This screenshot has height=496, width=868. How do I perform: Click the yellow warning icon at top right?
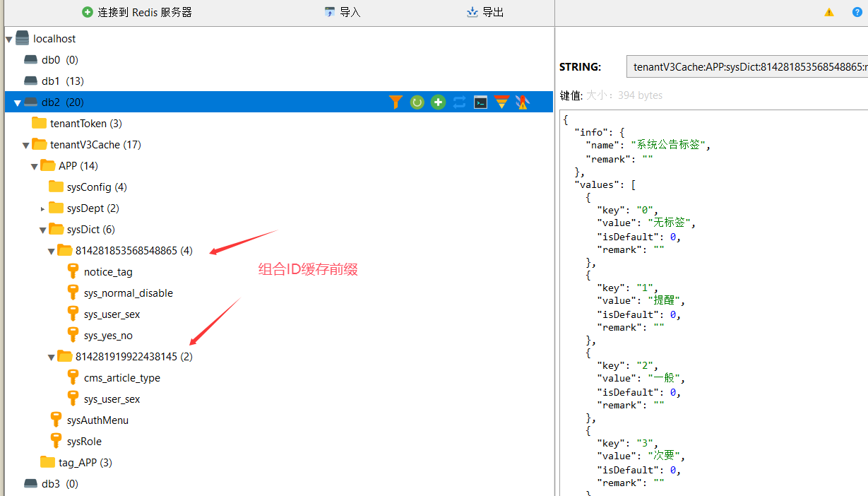tap(829, 12)
